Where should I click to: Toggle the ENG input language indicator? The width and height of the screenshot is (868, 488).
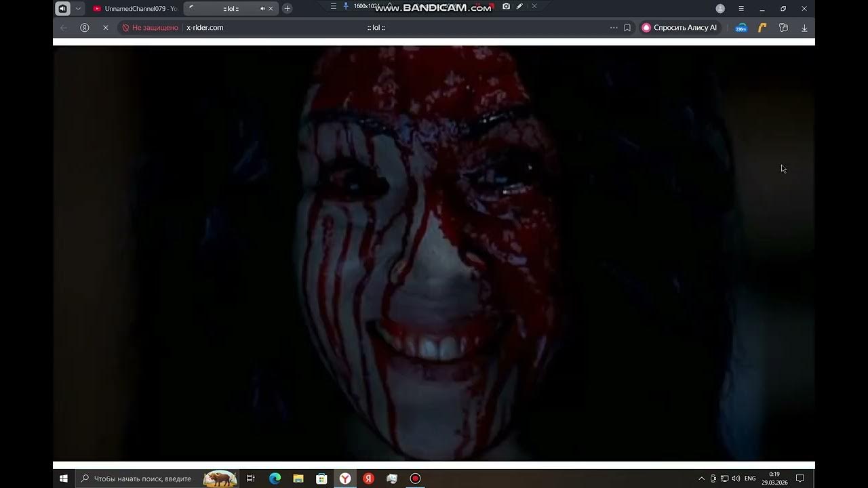coord(750,479)
